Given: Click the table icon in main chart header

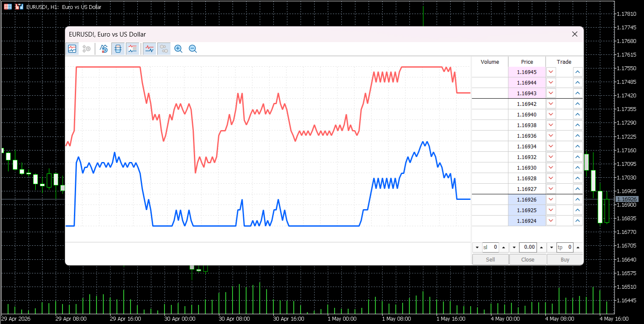Looking at the screenshot, I should (x=8, y=7).
